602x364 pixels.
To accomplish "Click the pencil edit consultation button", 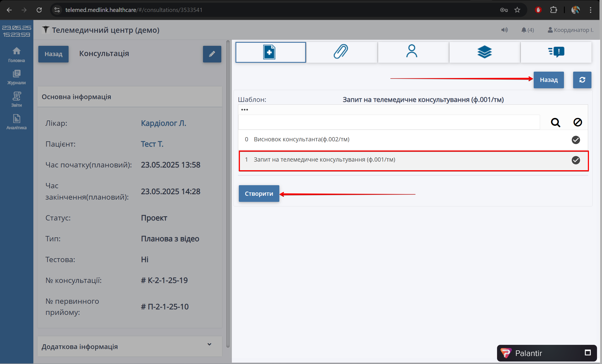I will click(x=212, y=54).
